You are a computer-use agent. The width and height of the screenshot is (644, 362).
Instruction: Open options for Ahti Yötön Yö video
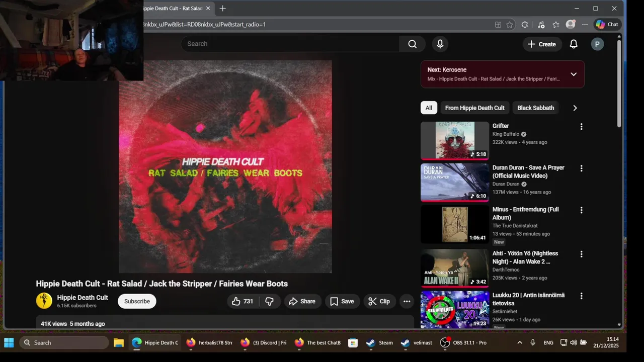(x=581, y=254)
